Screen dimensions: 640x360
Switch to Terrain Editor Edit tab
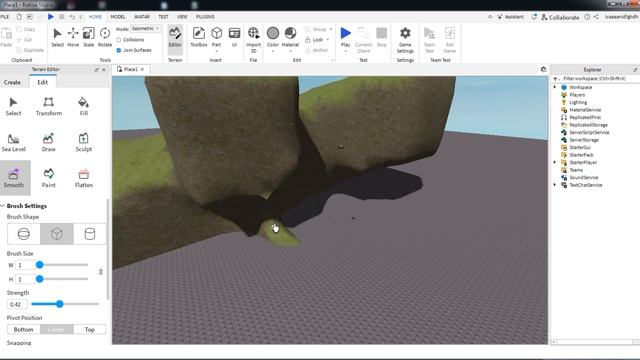coord(42,82)
